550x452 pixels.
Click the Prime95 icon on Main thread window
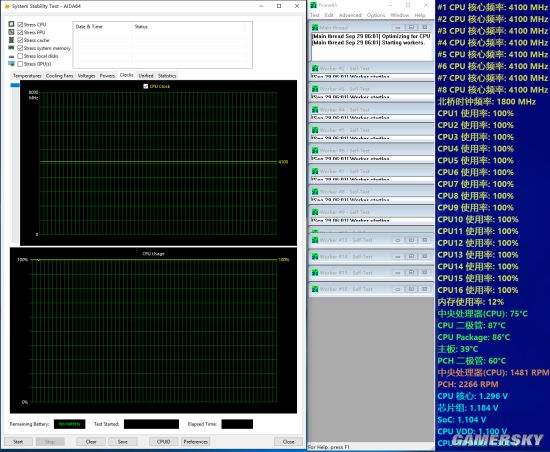(315, 27)
